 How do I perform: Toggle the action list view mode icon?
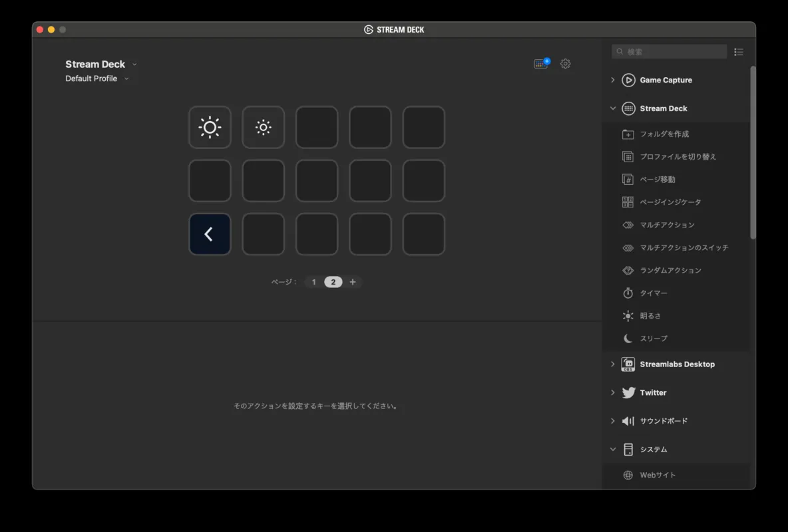(738, 52)
